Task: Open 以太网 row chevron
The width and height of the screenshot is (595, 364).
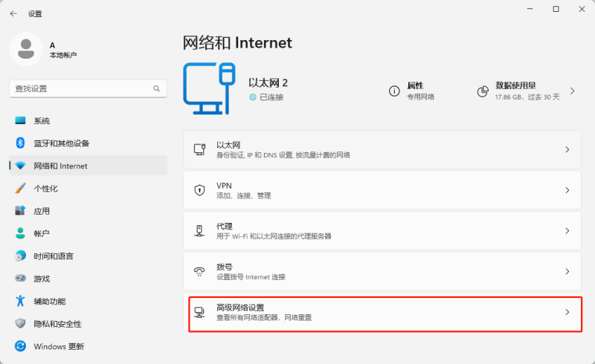Action: 567,149
